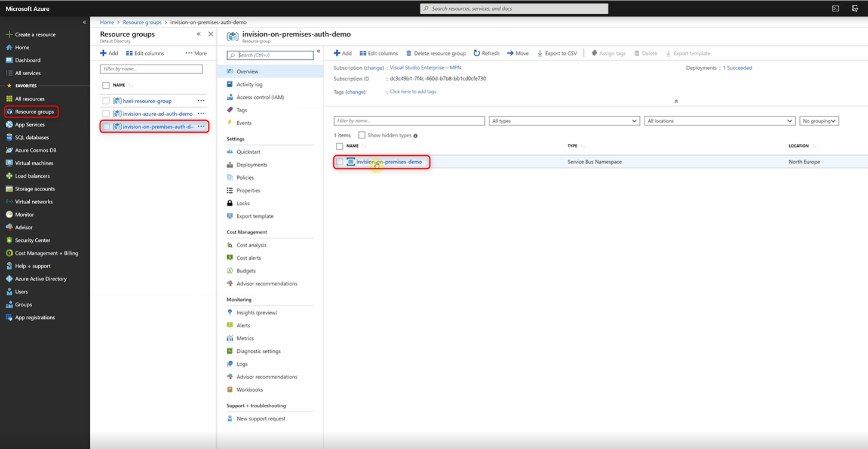Screen dimensions: 868x449
Task: Toggle the Show hidden types checkbox
Action: pyautogui.click(x=361, y=135)
